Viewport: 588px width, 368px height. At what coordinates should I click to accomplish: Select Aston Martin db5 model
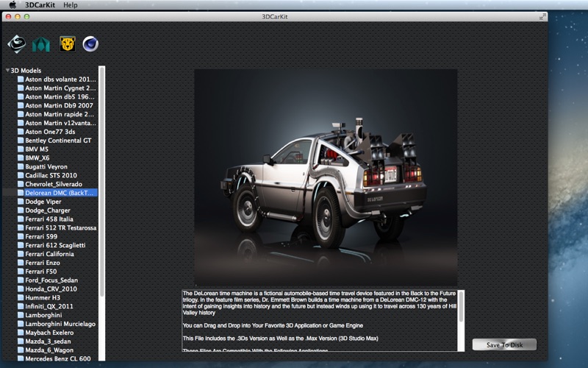pos(60,96)
